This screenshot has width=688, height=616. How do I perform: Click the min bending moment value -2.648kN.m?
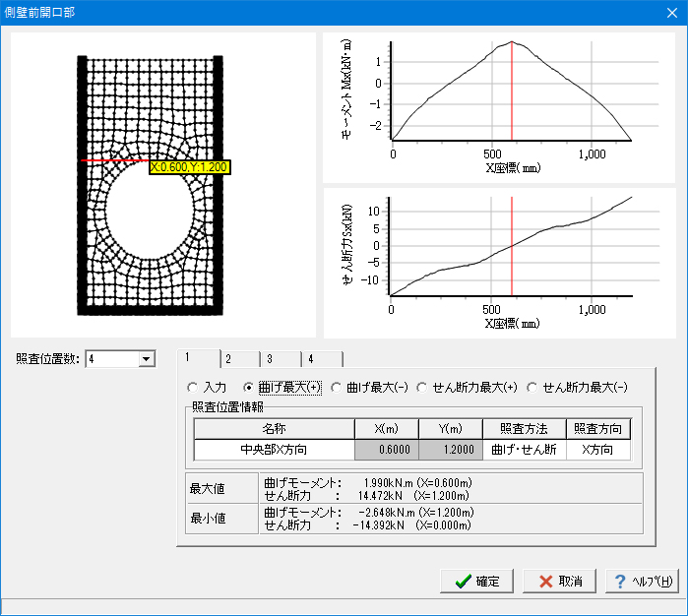(387, 513)
